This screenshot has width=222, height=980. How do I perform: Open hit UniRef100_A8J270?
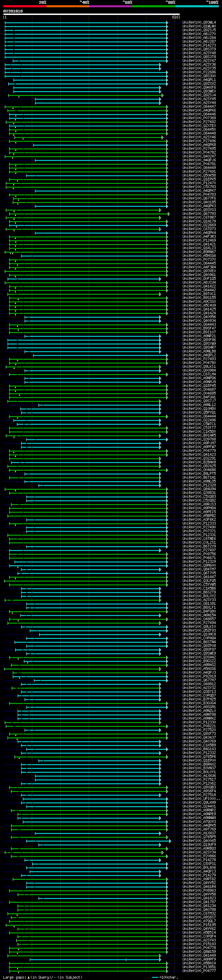[199, 34]
